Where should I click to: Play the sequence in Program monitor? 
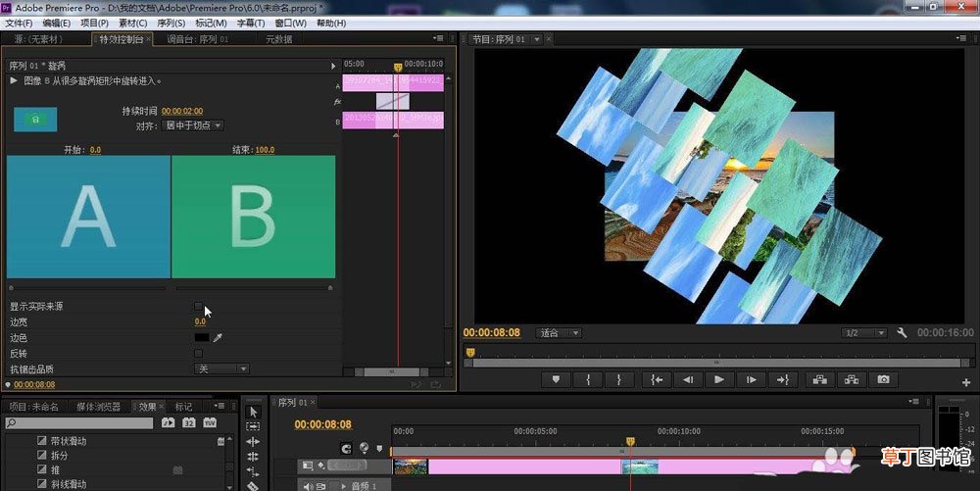click(x=718, y=379)
